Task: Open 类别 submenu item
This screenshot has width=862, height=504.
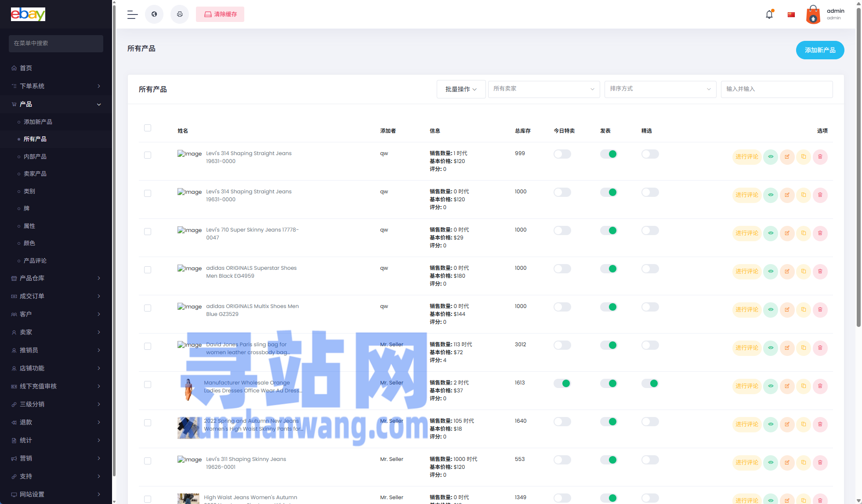Action: pyautogui.click(x=56, y=191)
